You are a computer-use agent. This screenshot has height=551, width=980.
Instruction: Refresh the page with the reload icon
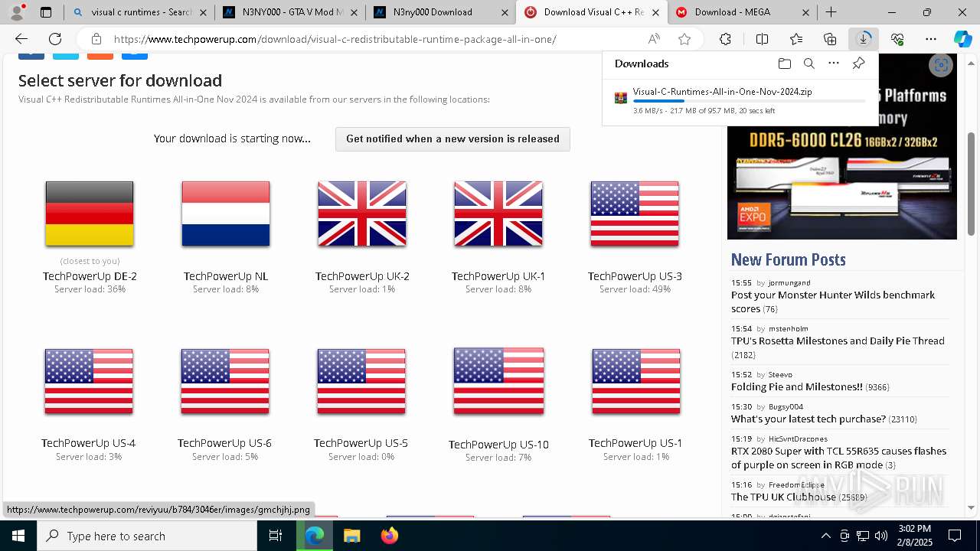pos(55,39)
